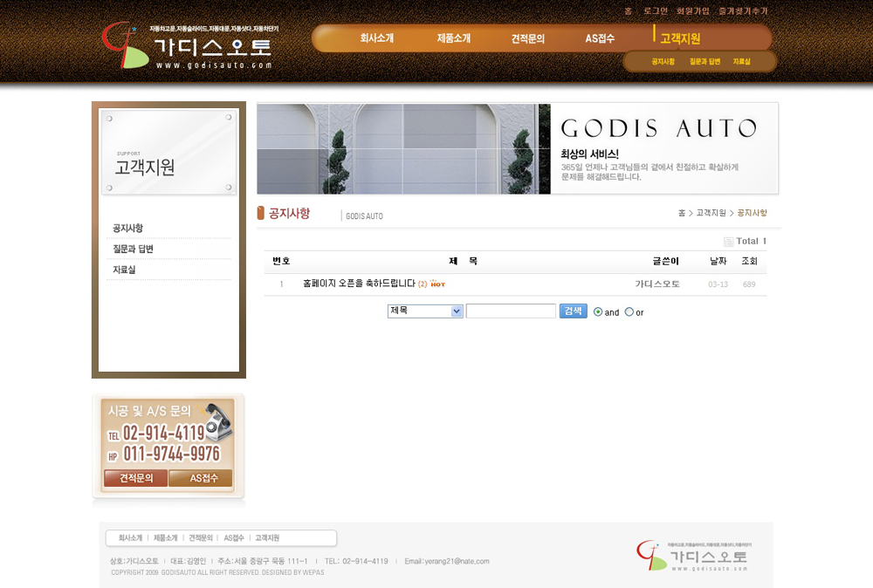Click the 로그인 link at the top
Viewport: 873px width, 588px height.
[655, 11]
